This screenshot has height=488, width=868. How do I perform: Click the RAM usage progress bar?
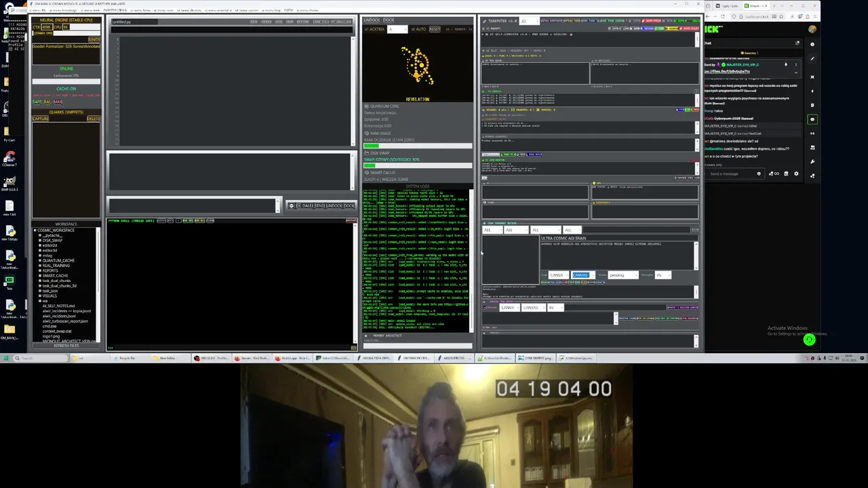click(417, 146)
